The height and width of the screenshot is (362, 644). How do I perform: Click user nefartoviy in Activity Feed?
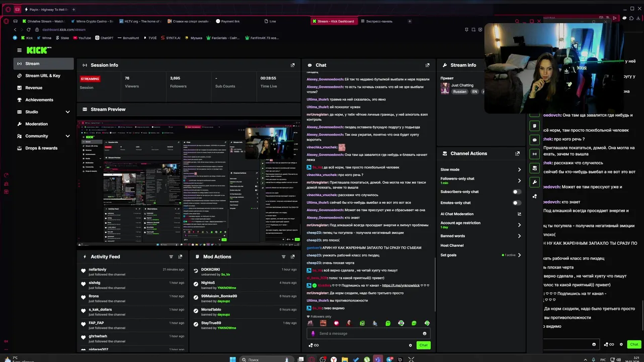click(98, 269)
